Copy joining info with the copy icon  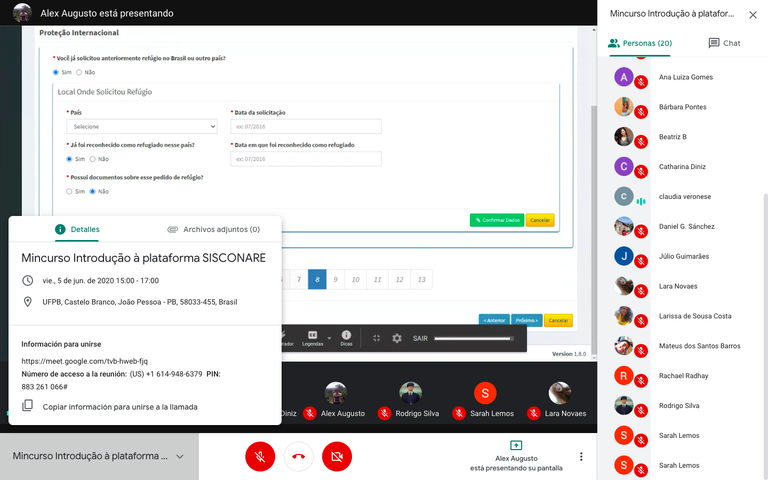pos(27,406)
